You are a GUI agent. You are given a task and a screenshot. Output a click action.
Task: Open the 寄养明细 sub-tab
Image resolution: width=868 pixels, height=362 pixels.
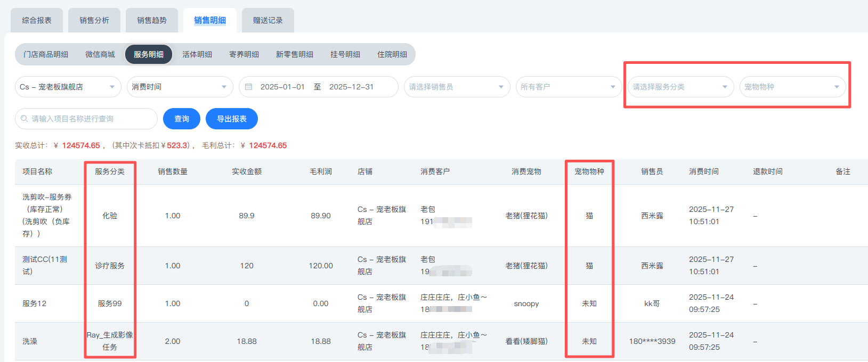click(244, 54)
